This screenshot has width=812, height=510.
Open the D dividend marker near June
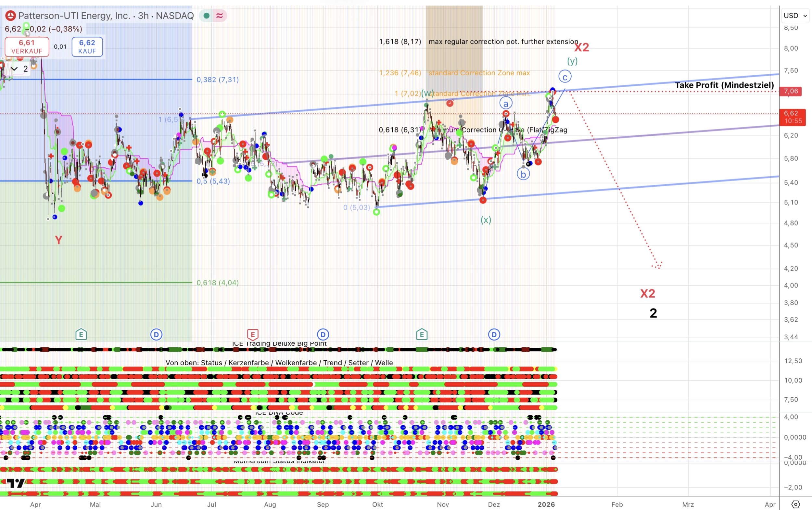pyautogui.click(x=156, y=334)
